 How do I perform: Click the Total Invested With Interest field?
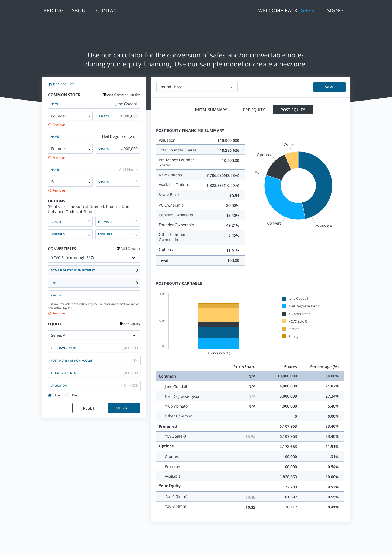pyautogui.click(x=94, y=270)
